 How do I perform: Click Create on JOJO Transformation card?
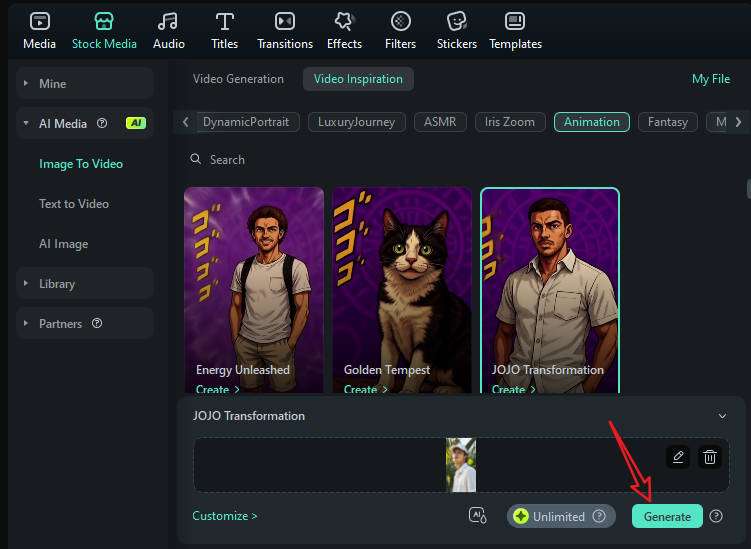click(x=513, y=389)
